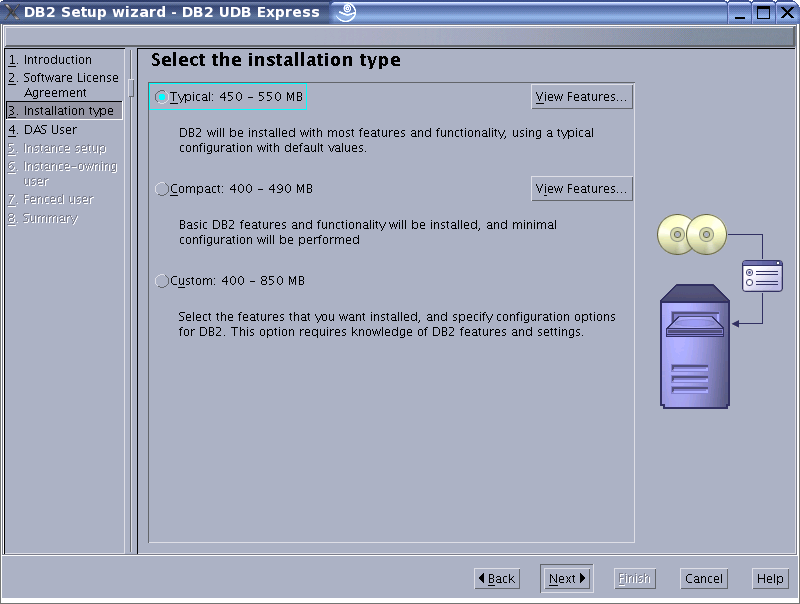Click the SUSE swirl icon in titlebar
Viewport: 800px width, 604px height.
(346, 12)
